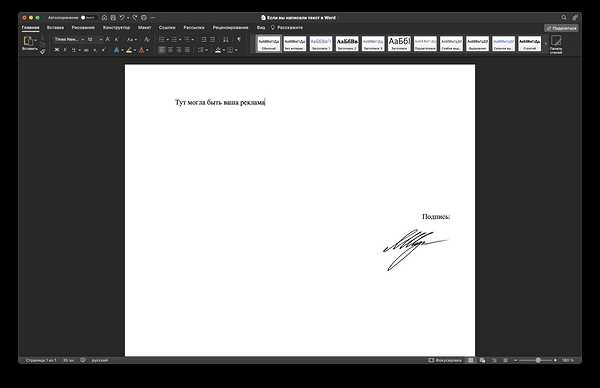600x388 pixels.
Task: Apply the Обычный style thumbnail
Action: pos(269,43)
